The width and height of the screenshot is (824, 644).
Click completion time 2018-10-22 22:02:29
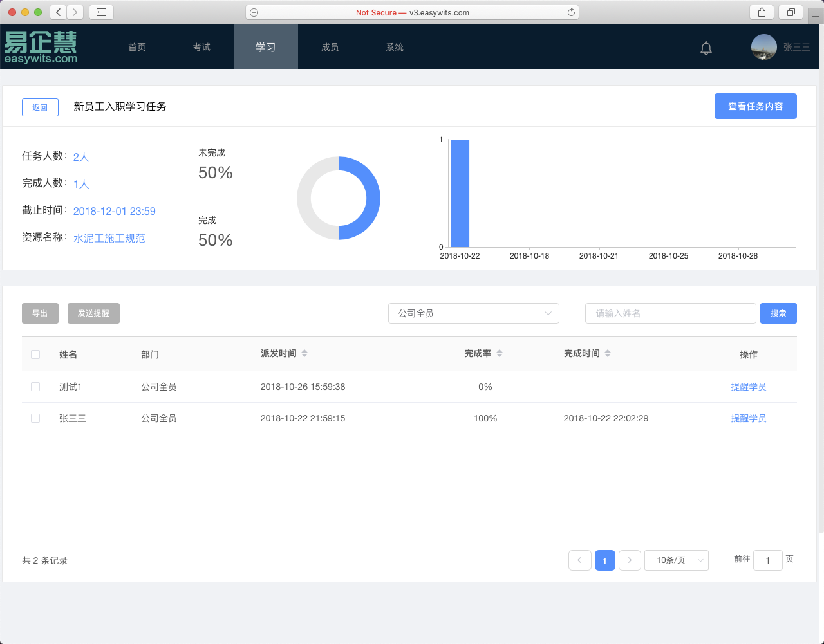(606, 418)
